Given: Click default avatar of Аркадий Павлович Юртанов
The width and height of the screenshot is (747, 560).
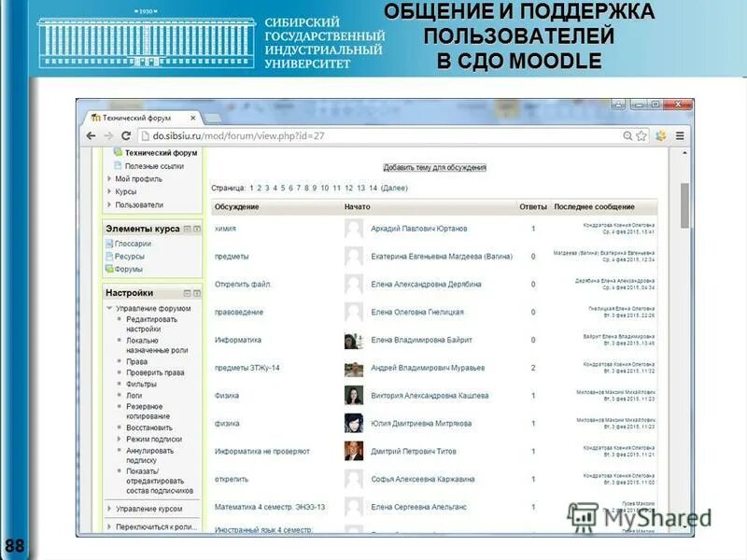Looking at the screenshot, I should click(x=354, y=229).
